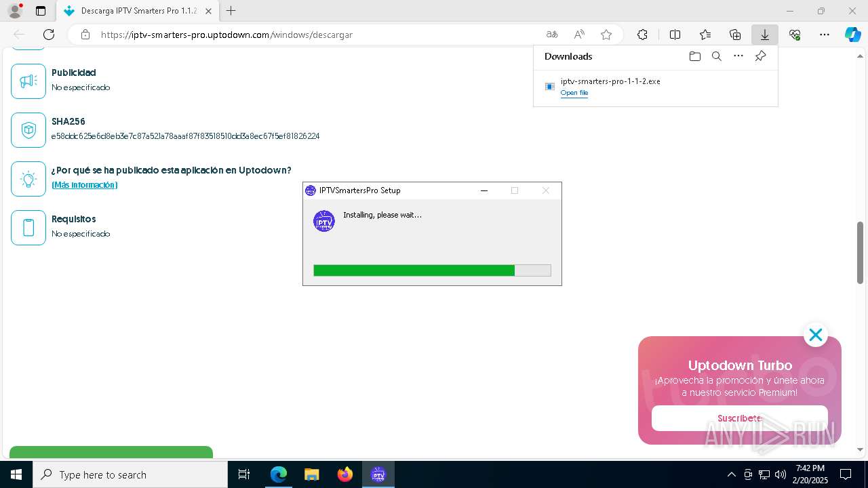Click the taskbar search box
Screen dimensions: 868x488
coord(130,474)
